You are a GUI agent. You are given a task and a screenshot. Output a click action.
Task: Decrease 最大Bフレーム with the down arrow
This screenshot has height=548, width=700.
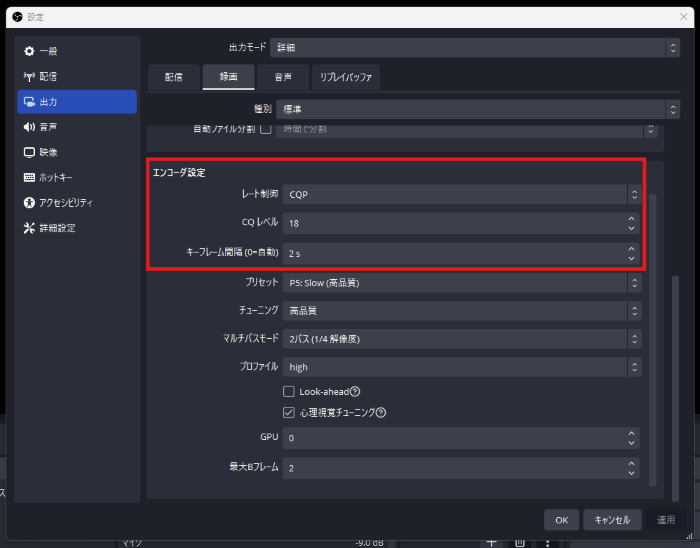(x=631, y=473)
